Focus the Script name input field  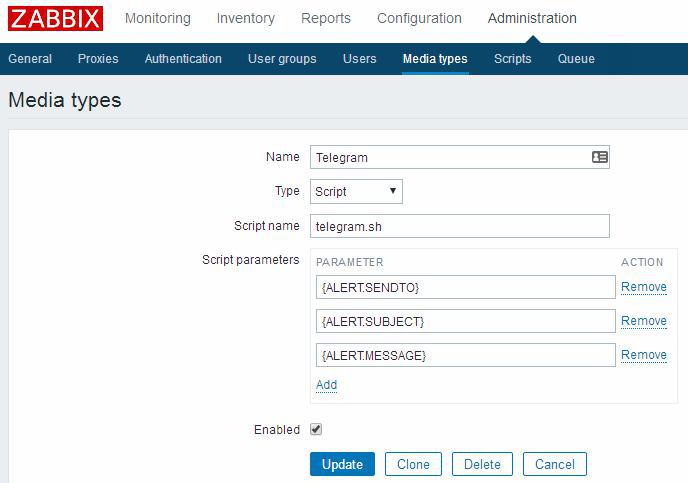tap(459, 226)
